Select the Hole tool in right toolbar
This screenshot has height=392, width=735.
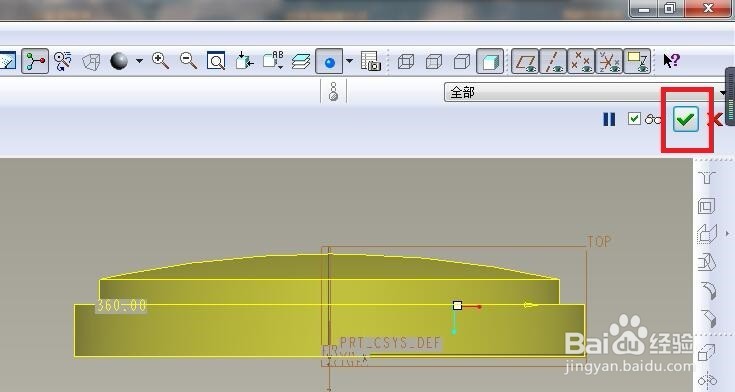click(x=707, y=178)
